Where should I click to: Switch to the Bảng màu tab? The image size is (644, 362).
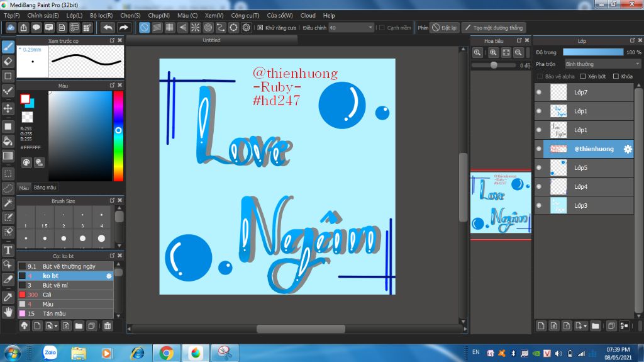coord(45,188)
